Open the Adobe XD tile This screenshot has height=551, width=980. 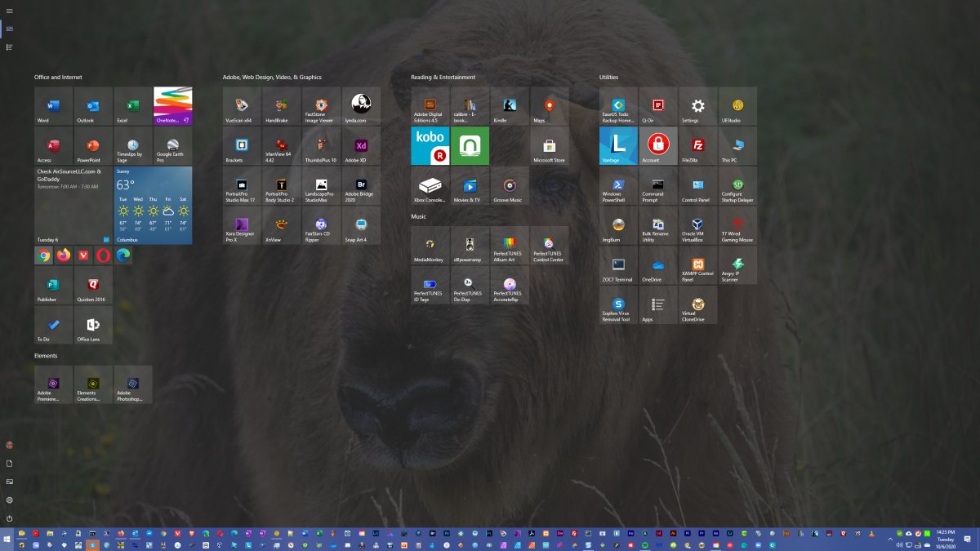pyautogui.click(x=362, y=146)
